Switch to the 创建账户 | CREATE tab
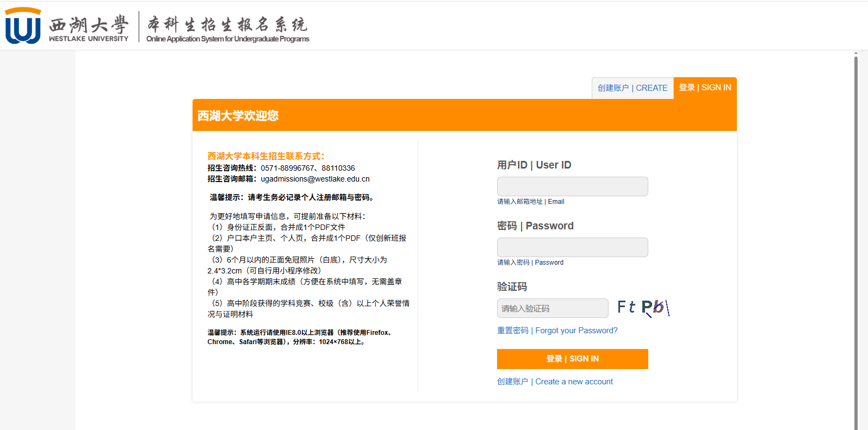 click(x=633, y=88)
